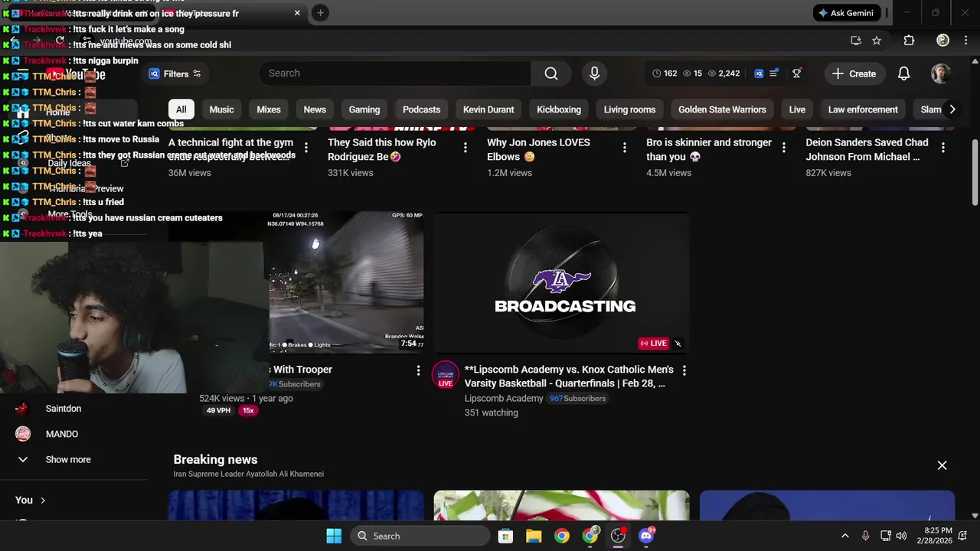The height and width of the screenshot is (551, 980).
Task: Dismiss the Breaking news section
Action: (x=942, y=465)
